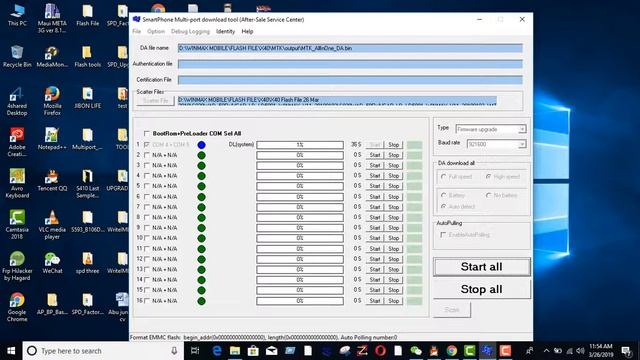
Task: Open the Option menu
Action: [x=156, y=31]
